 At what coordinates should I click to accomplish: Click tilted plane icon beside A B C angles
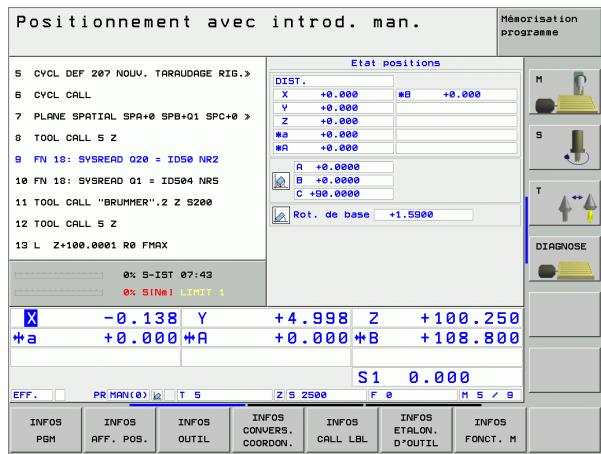[x=281, y=181]
